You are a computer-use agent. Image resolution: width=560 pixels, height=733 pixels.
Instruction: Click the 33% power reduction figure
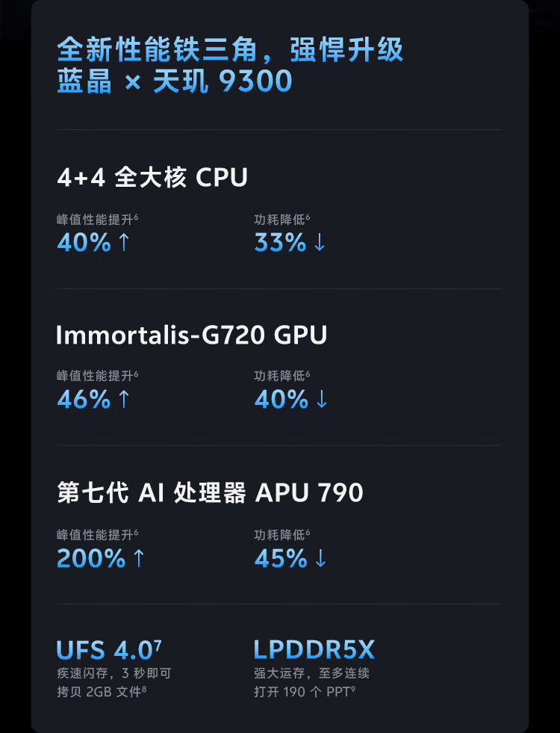point(281,243)
